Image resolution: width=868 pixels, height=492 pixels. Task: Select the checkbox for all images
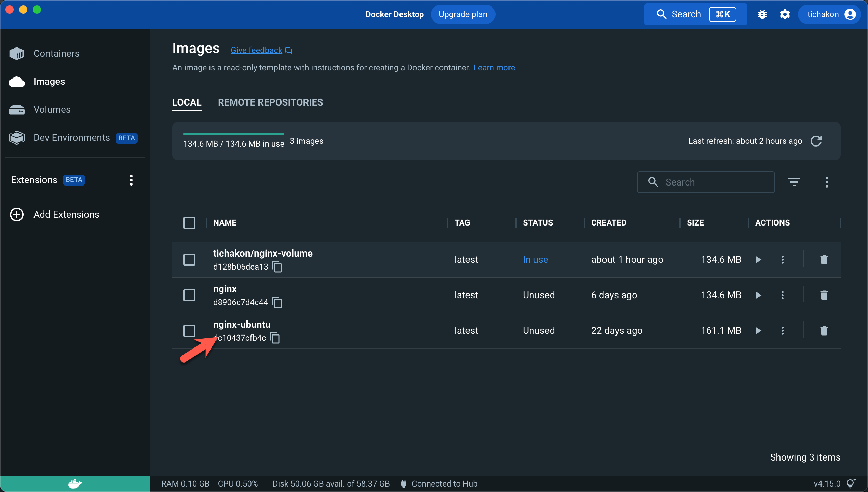coord(189,222)
